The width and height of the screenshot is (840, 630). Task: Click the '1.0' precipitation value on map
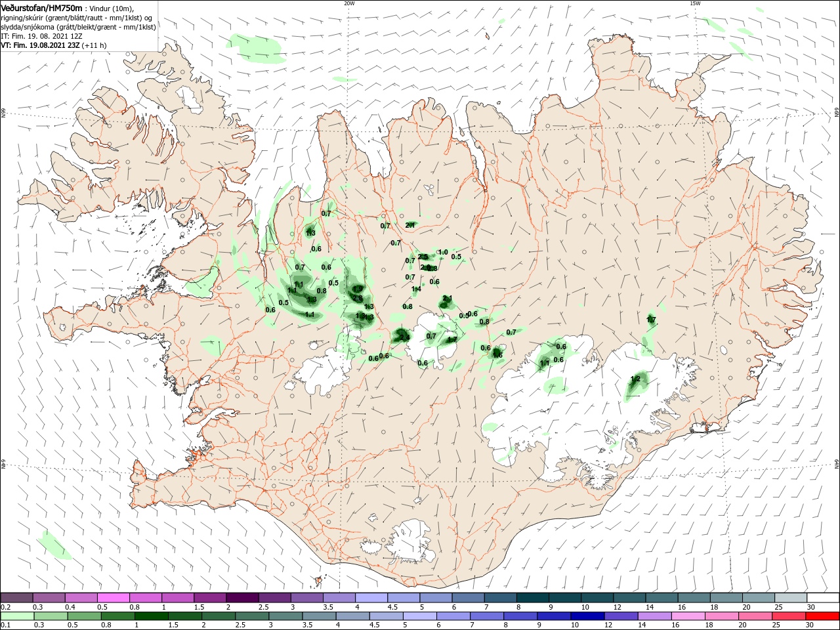pos(443,253)
